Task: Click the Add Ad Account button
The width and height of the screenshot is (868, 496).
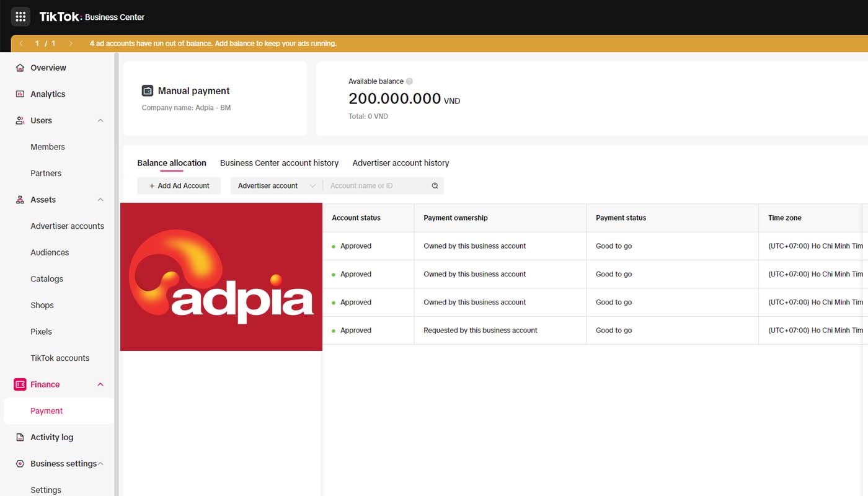Action: coord(179,185)
